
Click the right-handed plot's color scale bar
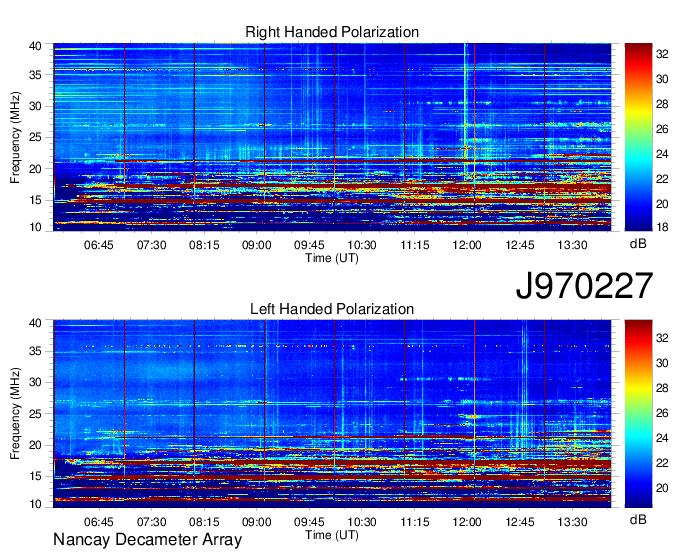click(x=638, y=137)
